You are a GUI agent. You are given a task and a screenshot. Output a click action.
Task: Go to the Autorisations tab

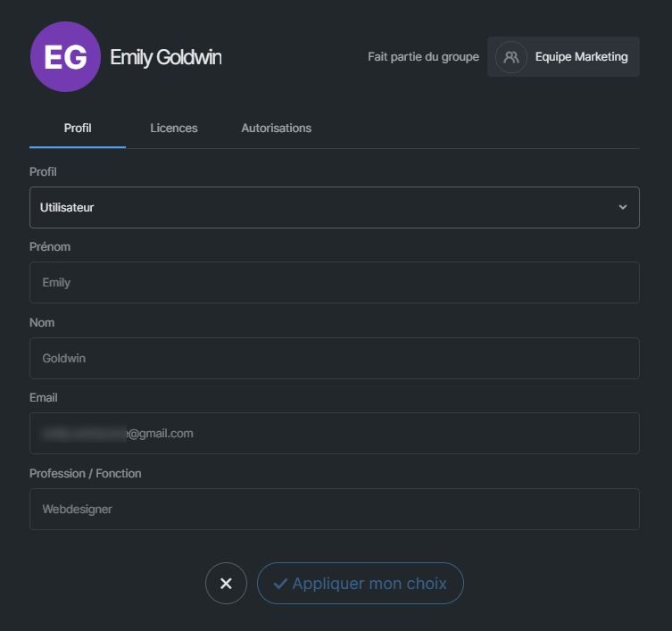277,128
